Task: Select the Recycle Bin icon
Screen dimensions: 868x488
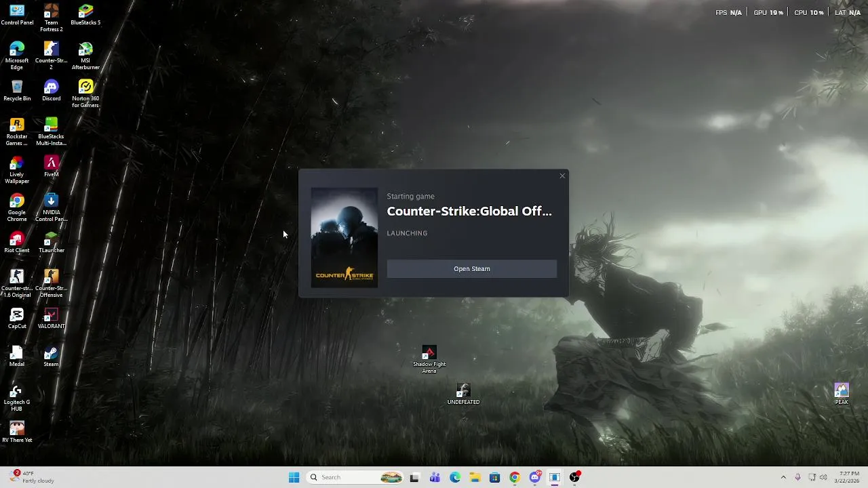Action: (17, 91)
